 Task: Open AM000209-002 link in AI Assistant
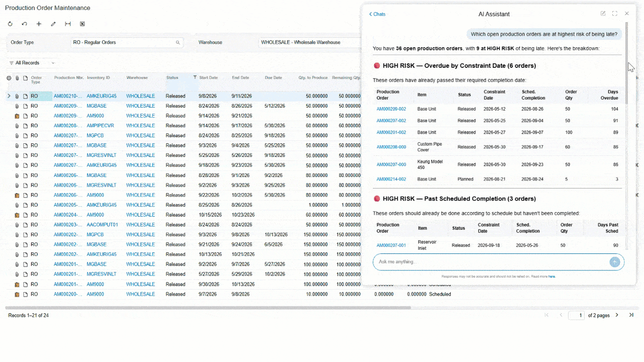pos(391,109)
